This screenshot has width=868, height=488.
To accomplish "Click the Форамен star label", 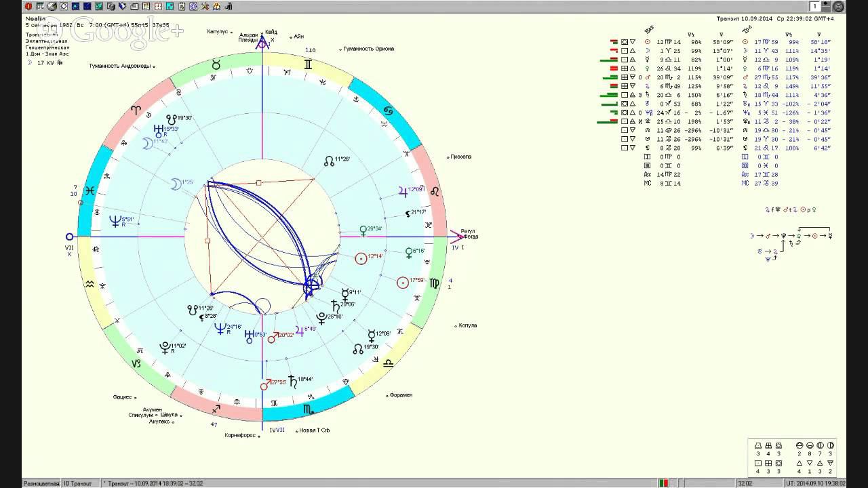I will pyautogui.click(x=401, y=394).
